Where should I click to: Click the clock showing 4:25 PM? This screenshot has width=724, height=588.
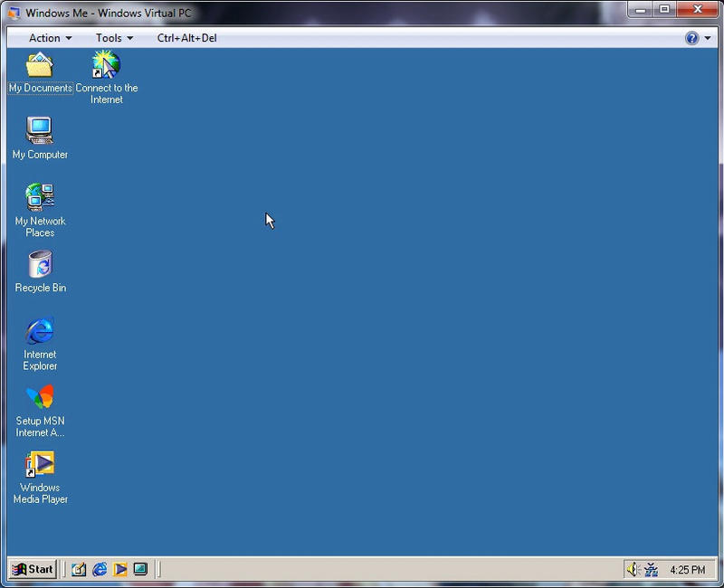688,570
